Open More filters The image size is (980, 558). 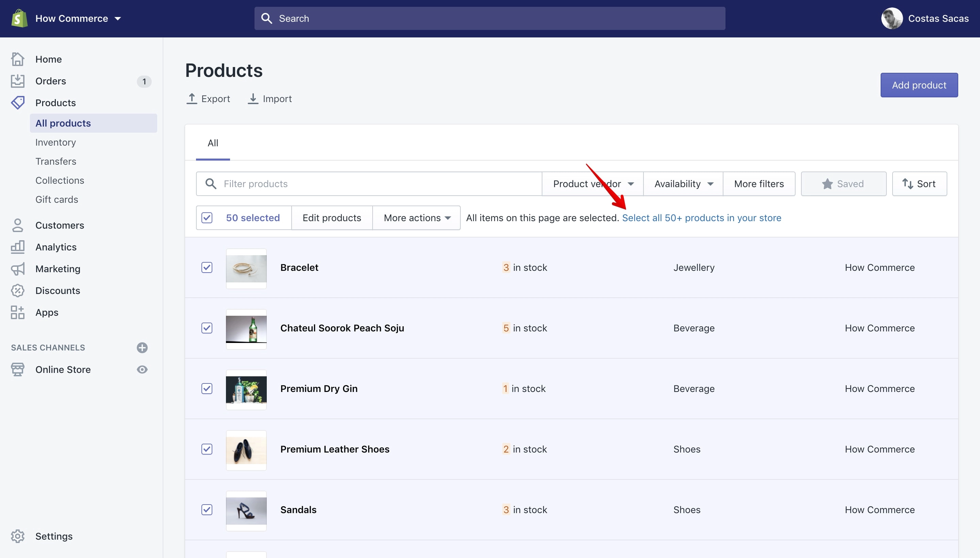[759, 184]
